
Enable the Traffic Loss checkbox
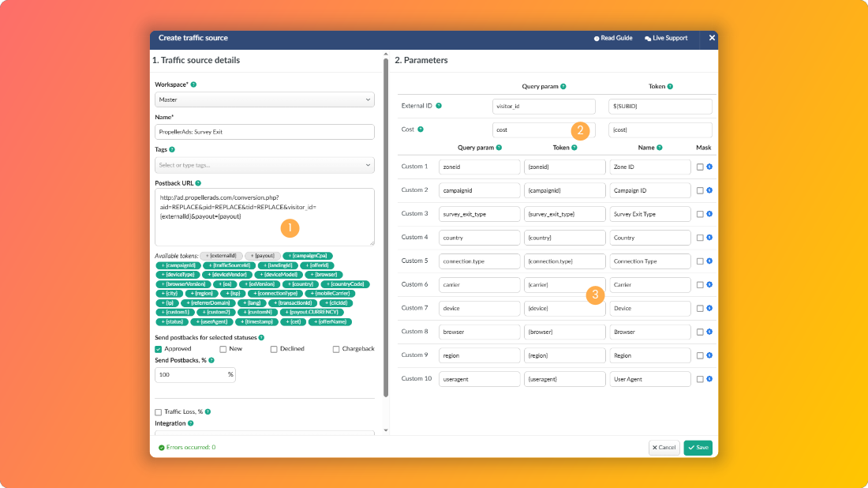[x=159, y=412]
